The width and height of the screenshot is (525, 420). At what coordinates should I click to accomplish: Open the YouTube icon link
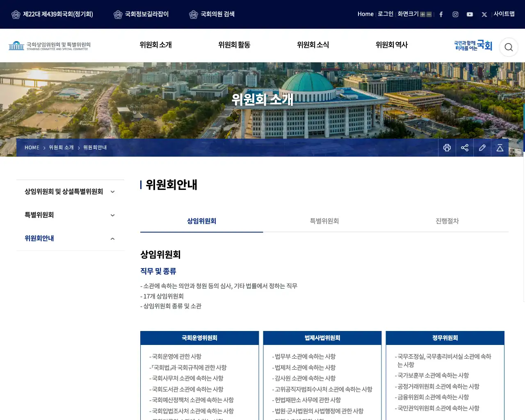[470, 14]
